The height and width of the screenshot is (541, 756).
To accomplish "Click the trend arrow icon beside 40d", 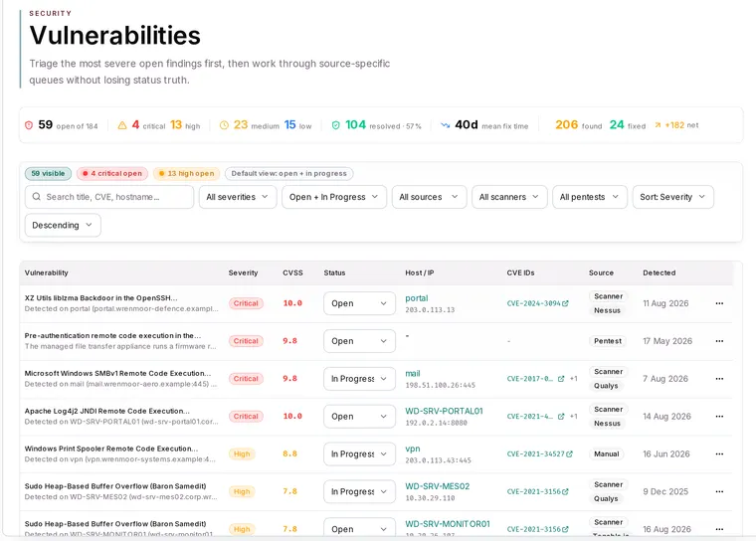I will (x=446, y=125).
